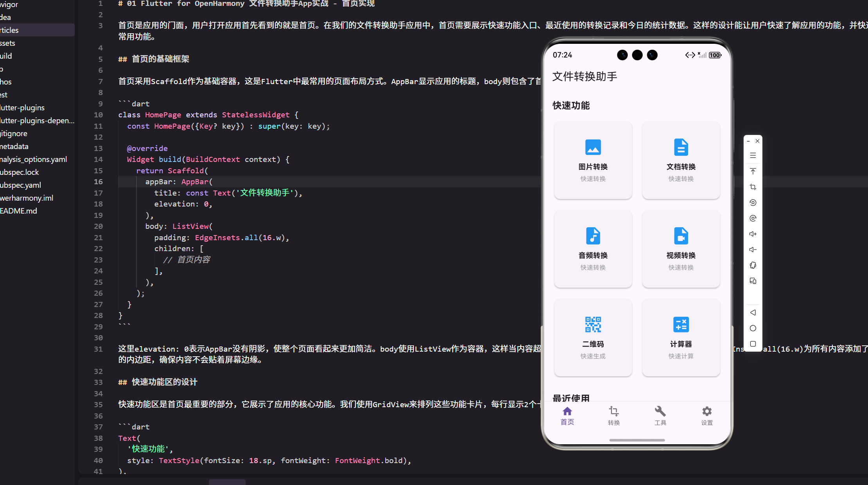Image resolution: width=868 pixels, height=485 pixels.
Task: Decrease emulator volume with the volume-down icon
Action: click(753, 250)
